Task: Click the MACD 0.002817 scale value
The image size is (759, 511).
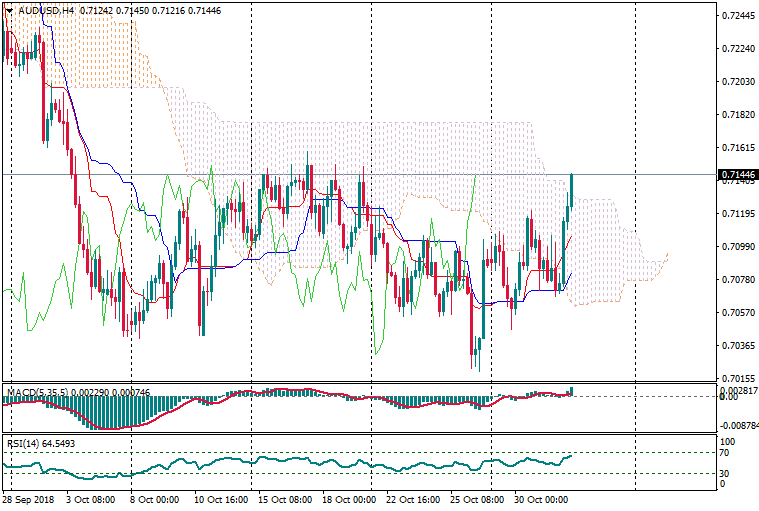Action: click(x=739, y=390)
